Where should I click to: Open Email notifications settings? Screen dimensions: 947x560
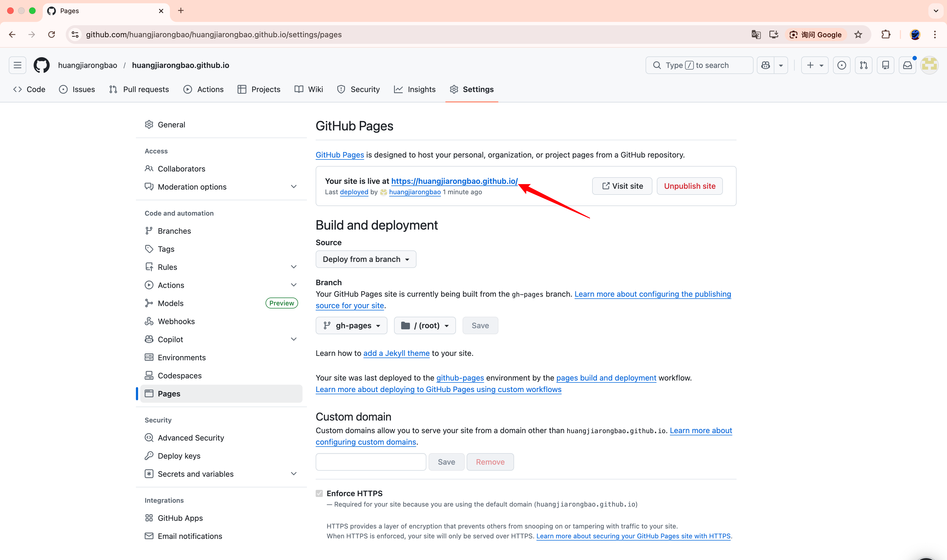pos(221,536)
